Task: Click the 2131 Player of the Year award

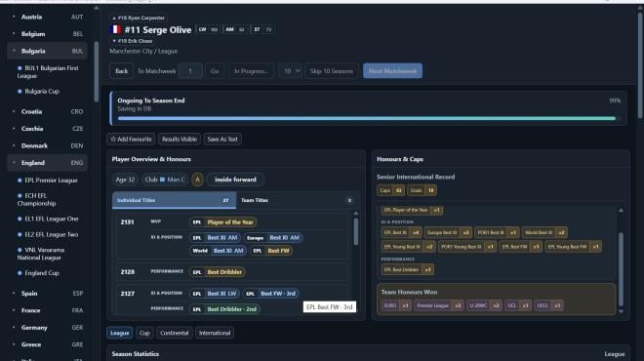Action: point(223,222)
